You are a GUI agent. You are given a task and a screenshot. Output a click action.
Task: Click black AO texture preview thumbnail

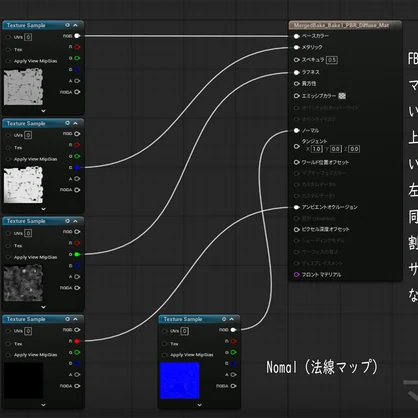pyautogui.click(x=23, y=380)
